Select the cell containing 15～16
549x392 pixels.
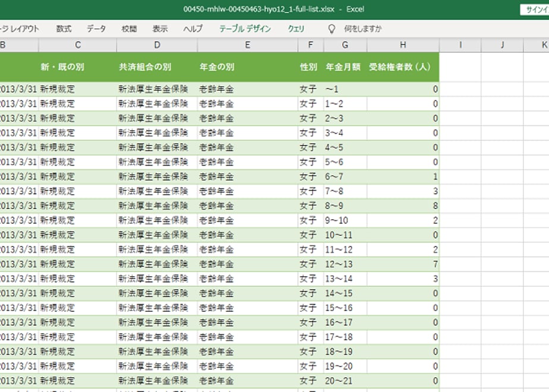[x=345, y=308]
